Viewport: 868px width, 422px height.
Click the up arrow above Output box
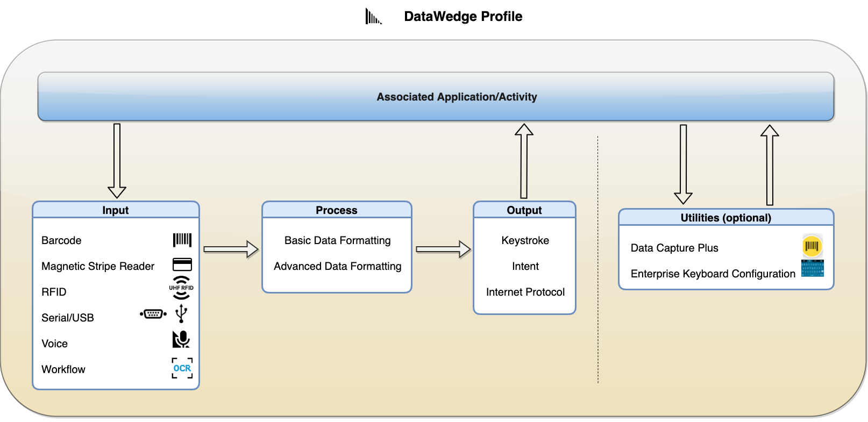(524, 161)
